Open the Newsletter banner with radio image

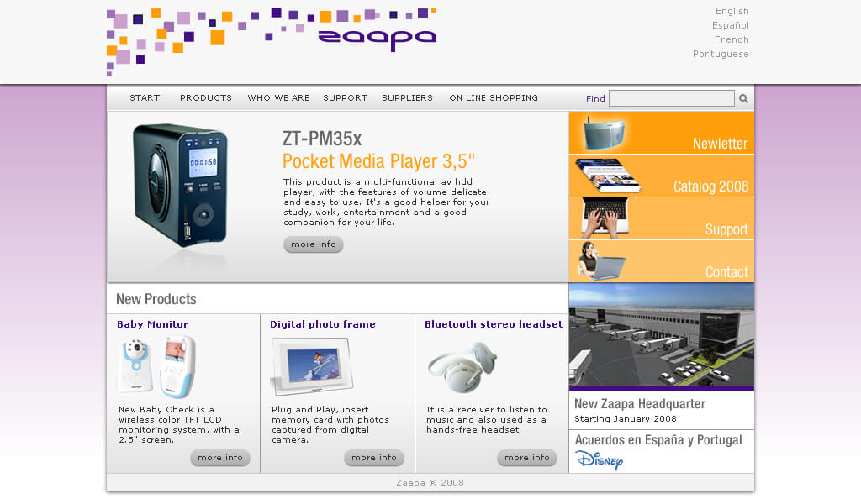(662, 134)
